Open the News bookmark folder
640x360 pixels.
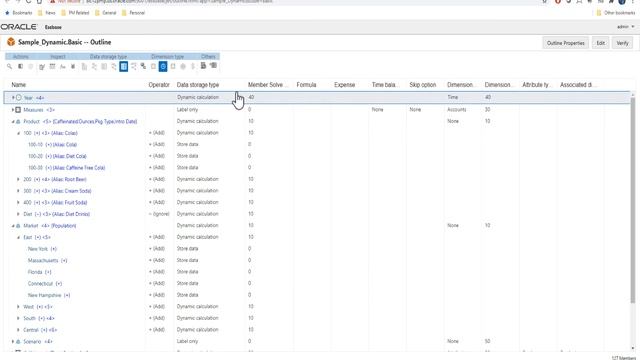pos(46,13)
